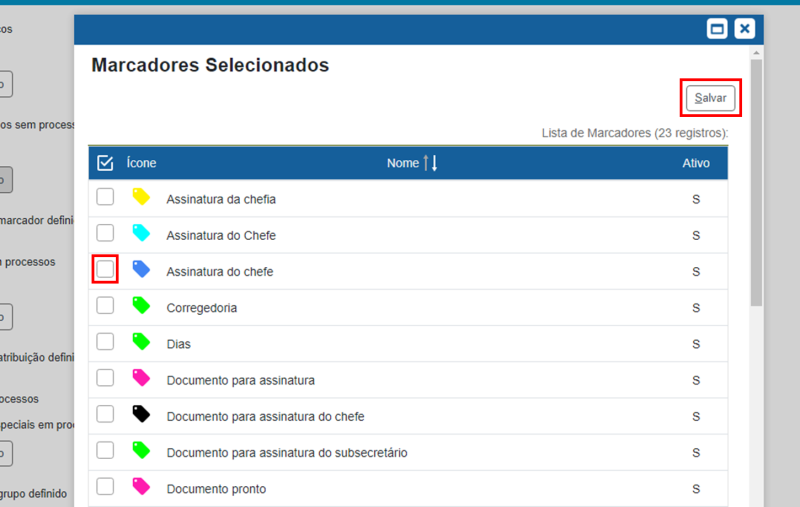Image resolution: width=800 pixels, height=507 pixels.
Task: Click the cyan tag icon beside Assinatura do Chefe
Action: pos(141,233)
